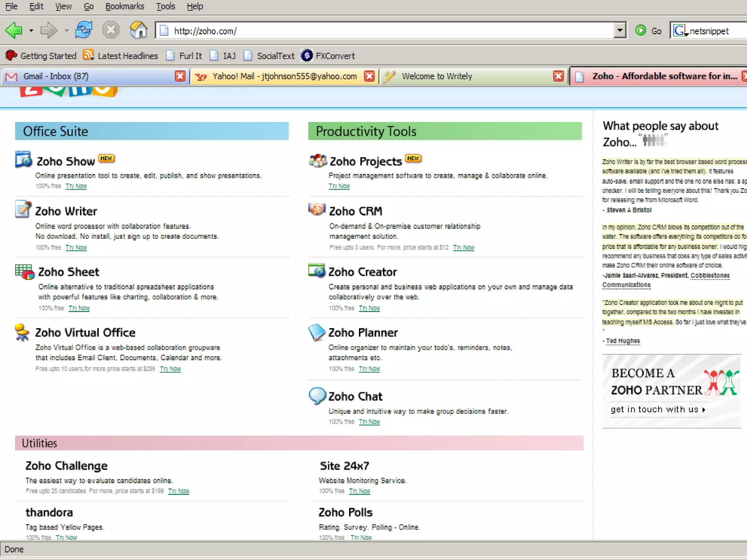Open the Help menu
Screen dimensions: 747x560
pos(195,7)
